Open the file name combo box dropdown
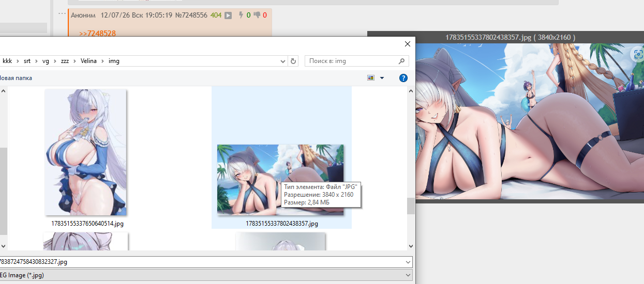 408,262
